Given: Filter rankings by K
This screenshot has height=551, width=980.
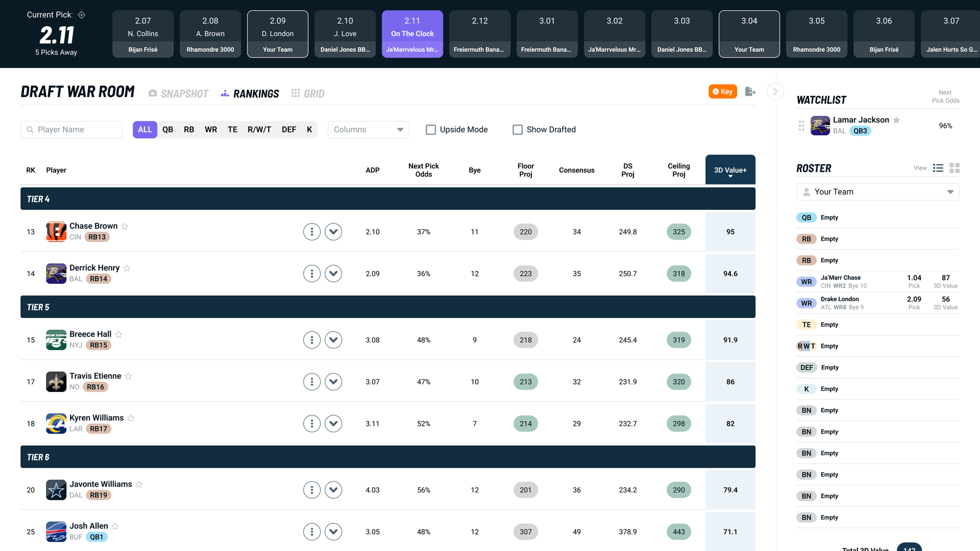Looking at the screenshot, I should (309, 130).
